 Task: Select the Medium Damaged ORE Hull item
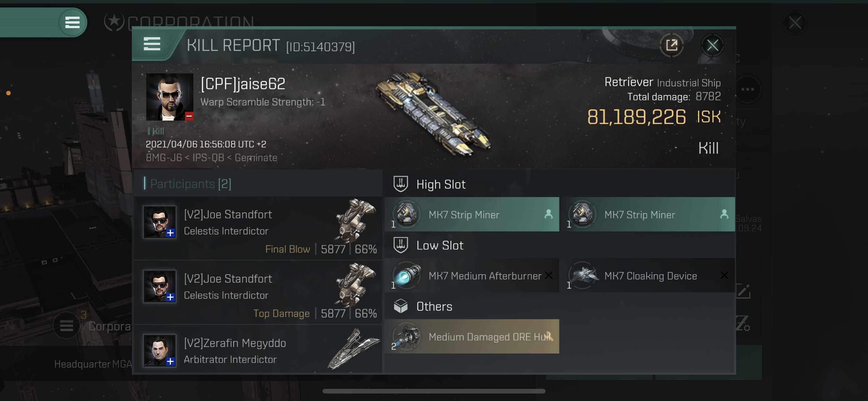coord(472,336)
